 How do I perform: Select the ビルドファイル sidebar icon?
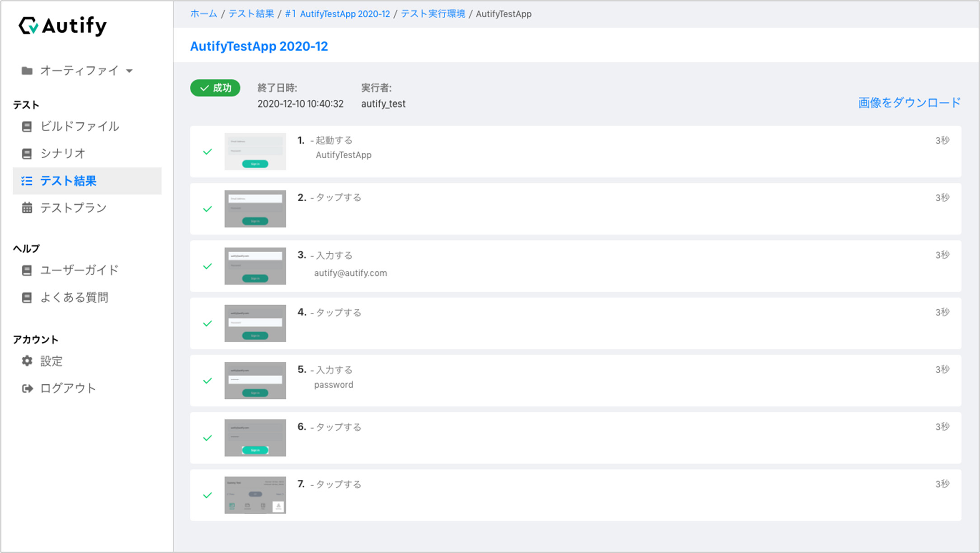click(x=27, y=127)
